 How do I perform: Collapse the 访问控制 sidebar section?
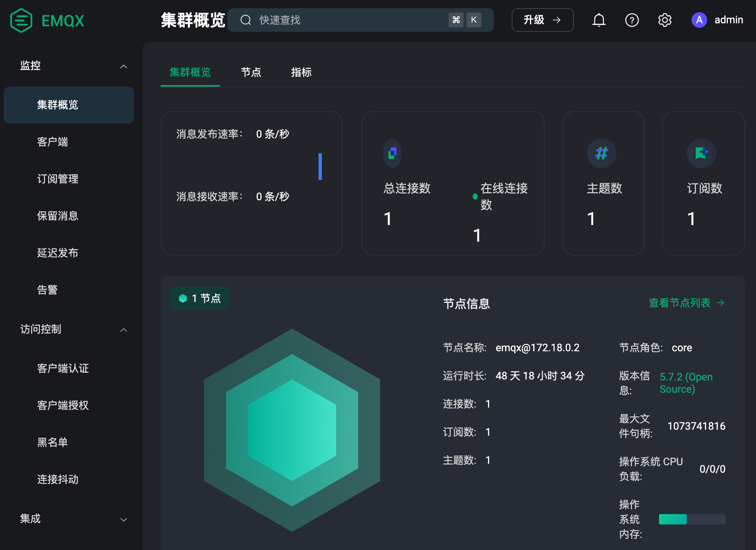point(124,330)
